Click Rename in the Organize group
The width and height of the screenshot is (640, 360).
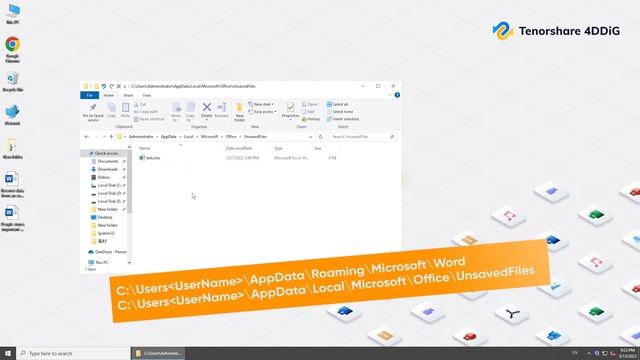[221, 111]
